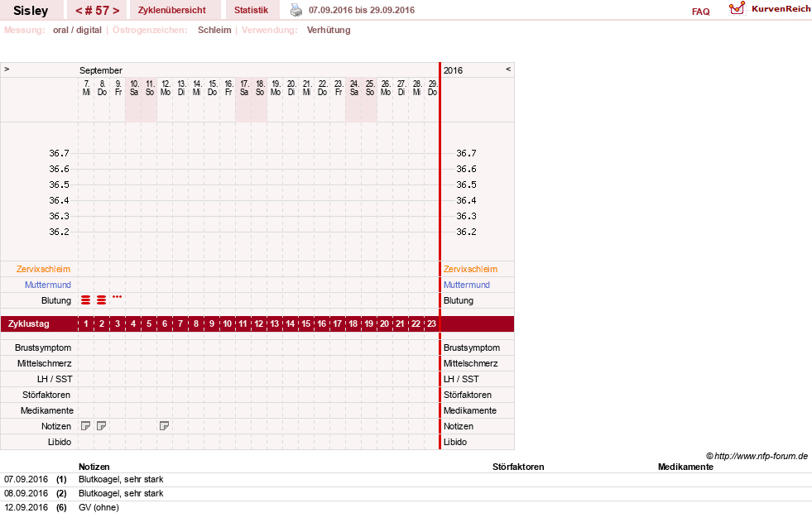Viewport: 812px width, 532px height.
Task: Visit the nfp-forum.de link
Action: 761,456
